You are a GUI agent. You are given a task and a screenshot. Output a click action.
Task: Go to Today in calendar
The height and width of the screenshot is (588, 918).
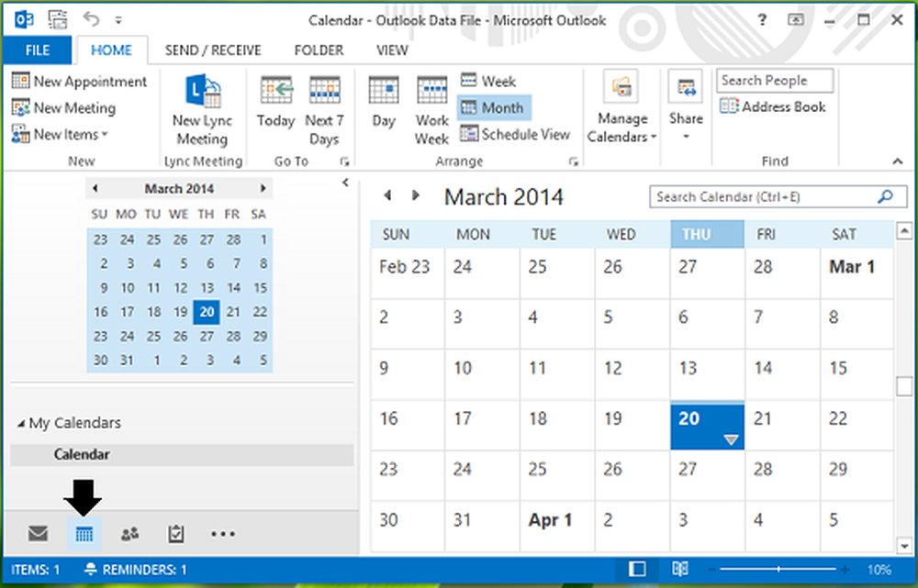(x=275, y=104)
